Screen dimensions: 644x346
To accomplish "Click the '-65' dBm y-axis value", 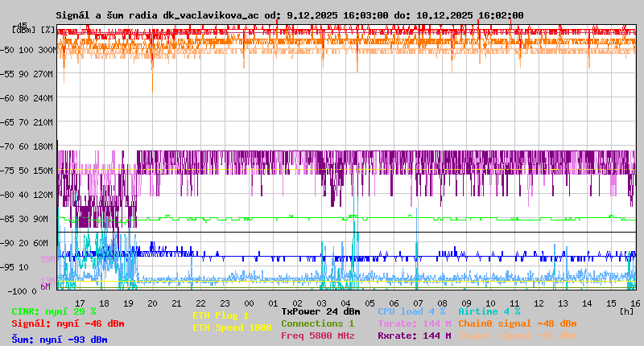I will 7,123.
